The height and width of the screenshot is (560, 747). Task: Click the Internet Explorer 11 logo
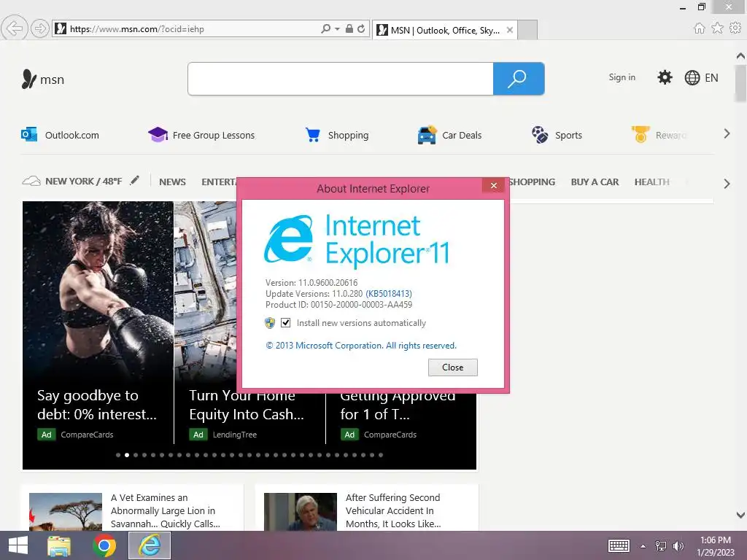coord(357,240)
